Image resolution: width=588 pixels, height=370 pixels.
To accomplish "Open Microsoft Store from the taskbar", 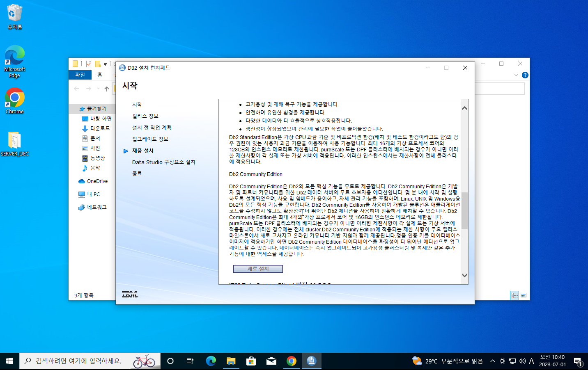I will pyautogui.click(x=251, y=361).
